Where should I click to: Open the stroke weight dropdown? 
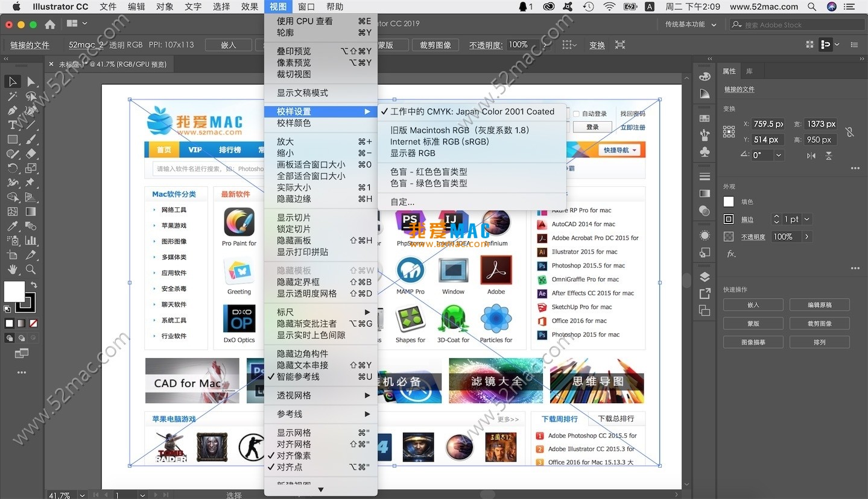point(807,219)
